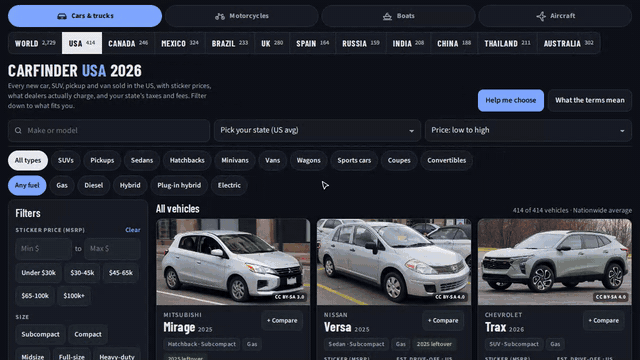
Task: Switch to the CHINA region tab
Action: click(454, 43)
